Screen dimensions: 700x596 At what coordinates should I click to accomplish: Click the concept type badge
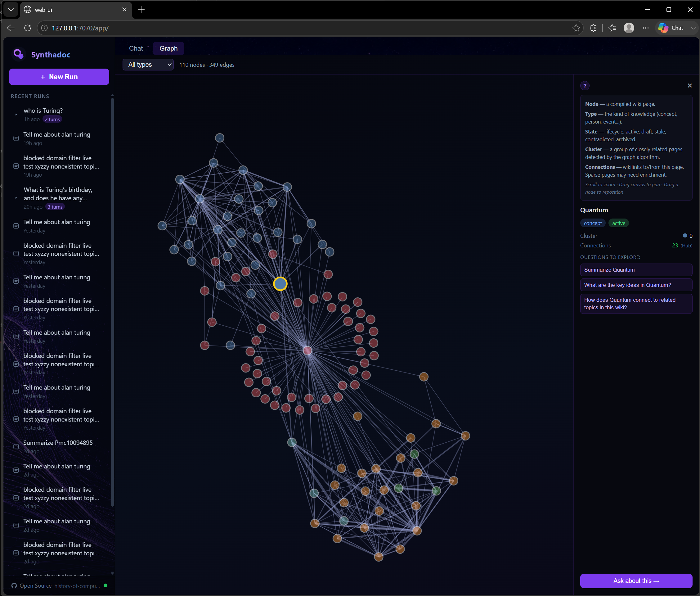click(593, 223)
